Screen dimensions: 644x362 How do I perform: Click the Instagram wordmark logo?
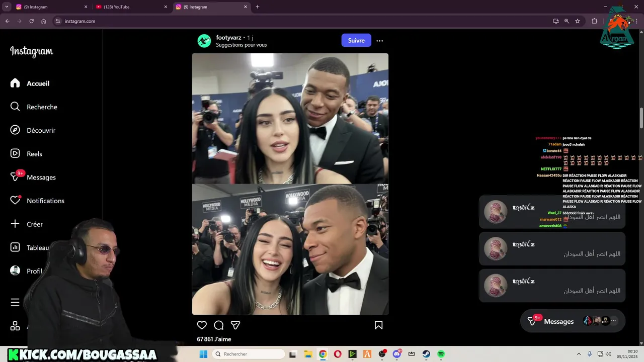point(32,51)
